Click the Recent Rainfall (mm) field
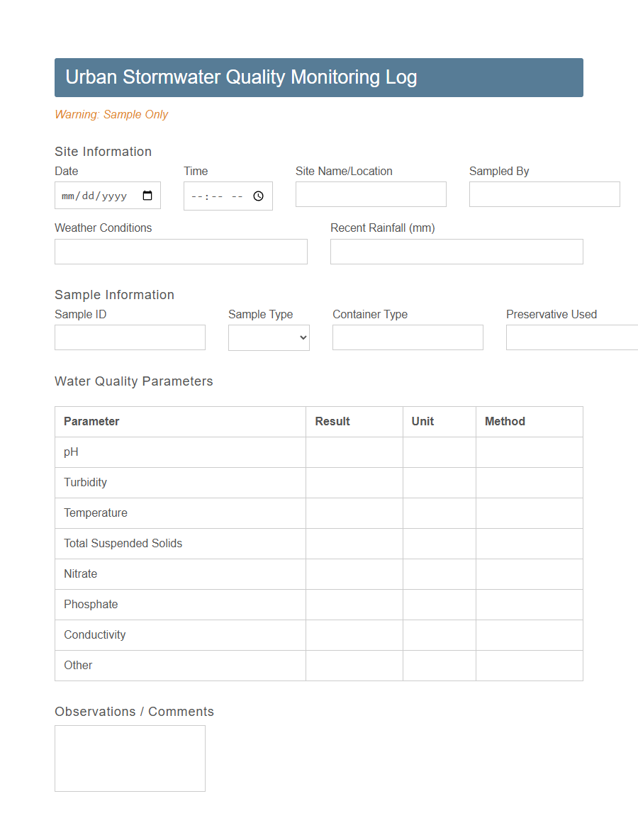Screen dimensions: 638x840 (457, 252)
